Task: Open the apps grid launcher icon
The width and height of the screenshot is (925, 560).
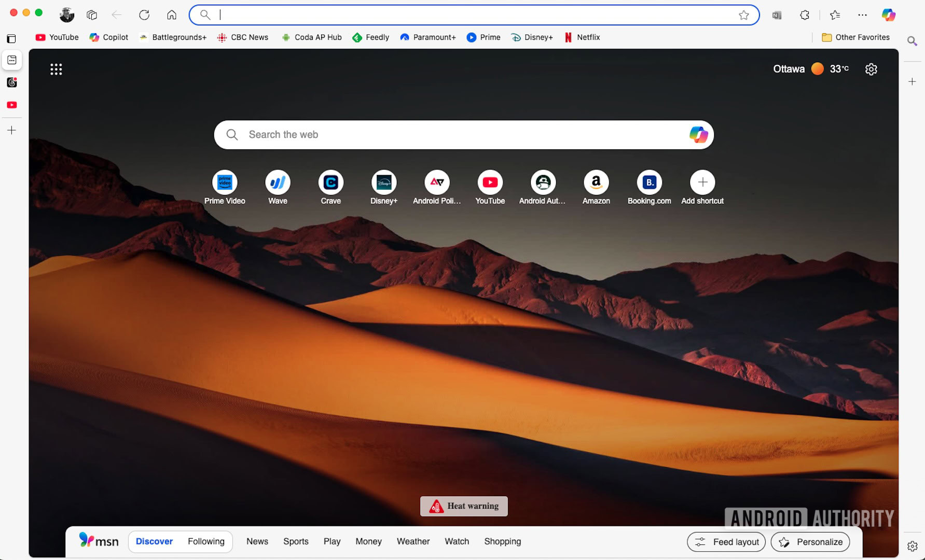Action: point(56,69)
